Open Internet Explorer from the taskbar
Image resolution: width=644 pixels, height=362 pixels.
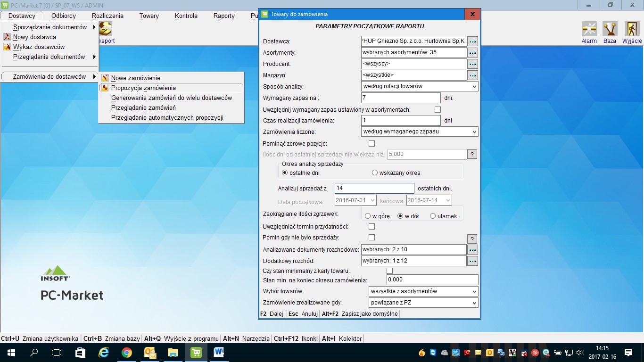103,352
